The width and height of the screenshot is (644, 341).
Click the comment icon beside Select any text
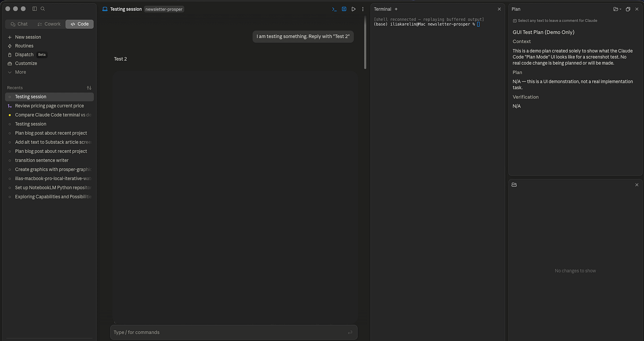(x=515, y=21)
